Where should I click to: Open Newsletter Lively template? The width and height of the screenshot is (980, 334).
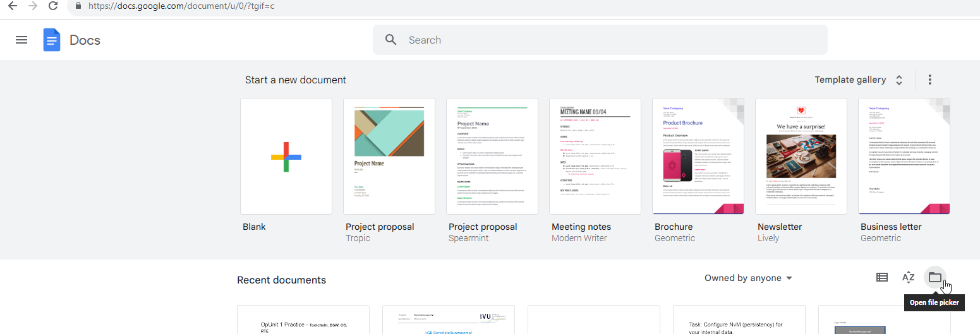pos(801,157)
